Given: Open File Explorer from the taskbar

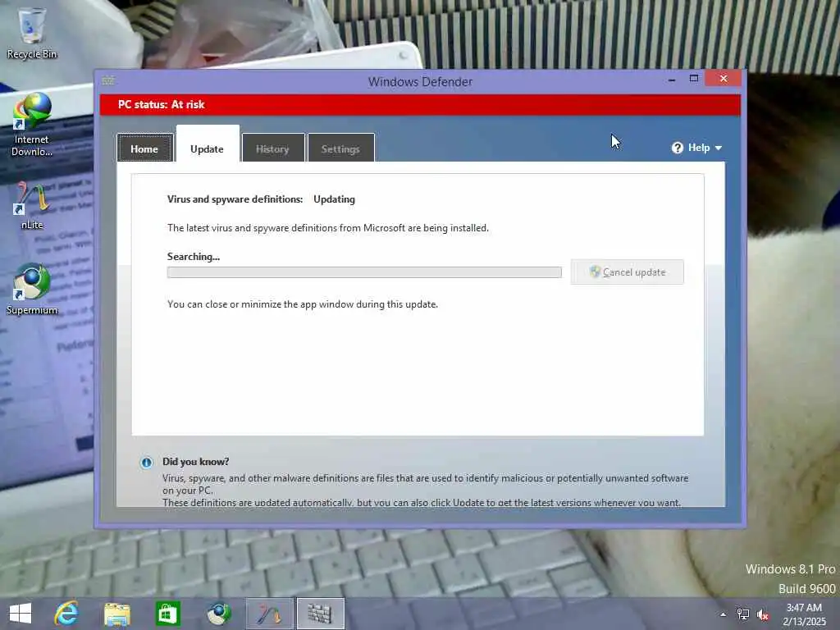Looking at the screenshot, I should [x=117, y=614].
